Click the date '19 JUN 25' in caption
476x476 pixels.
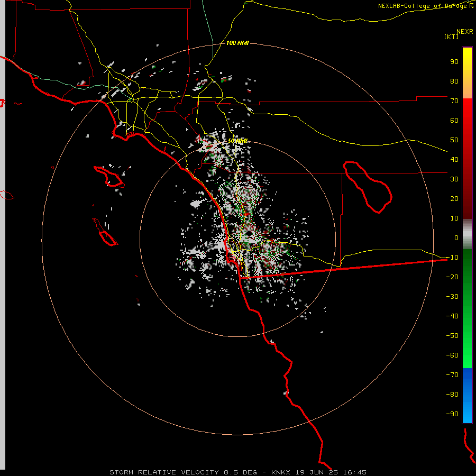pyautogui.click(x=317, y=472)
